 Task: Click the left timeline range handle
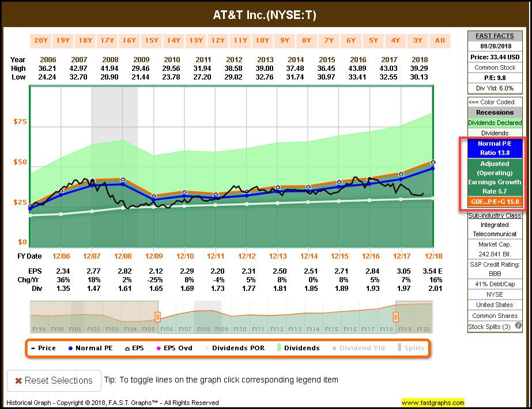coord(157,316)
